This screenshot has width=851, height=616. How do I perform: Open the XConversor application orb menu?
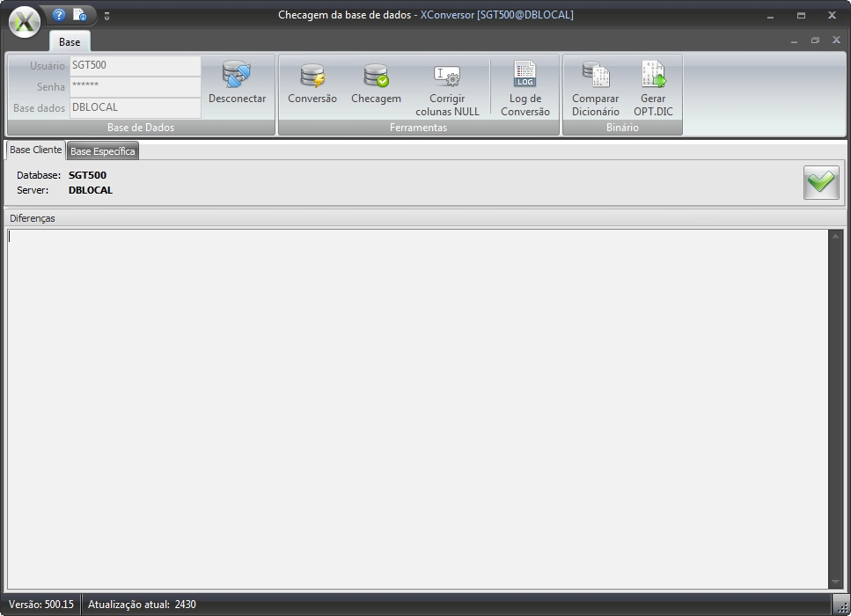click(x=25, y=23)
